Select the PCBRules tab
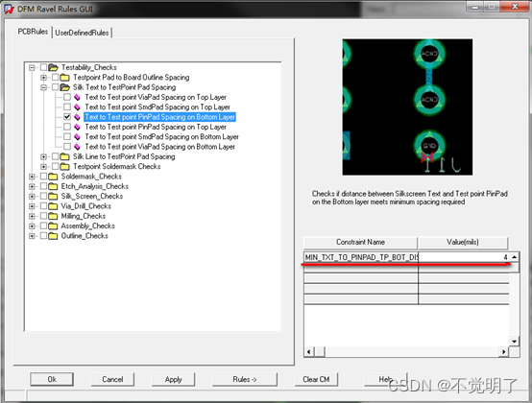This screenshot has width=532, height=403. (x=33, y=32)
